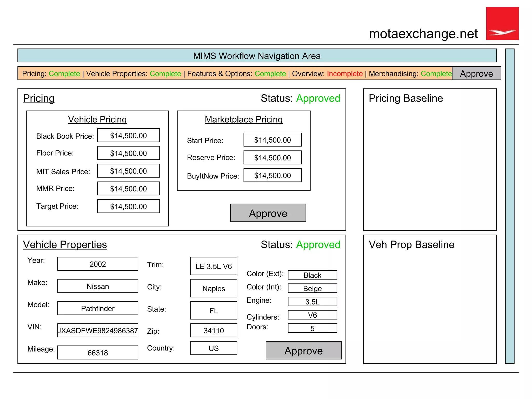
Task: Edit the Color (Ext) Black field
Action: 312,275
